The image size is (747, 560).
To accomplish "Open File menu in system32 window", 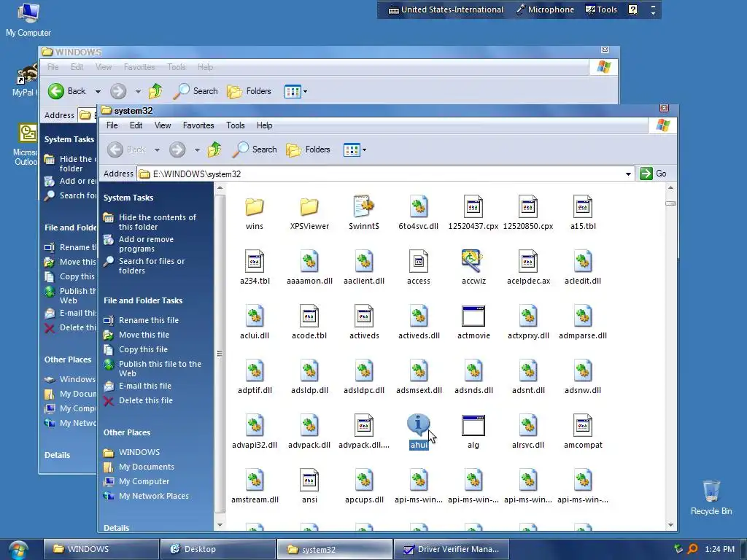I will click(112, 125).
